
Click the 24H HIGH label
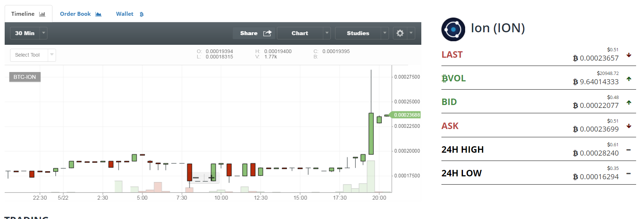[x=463, y=150]
